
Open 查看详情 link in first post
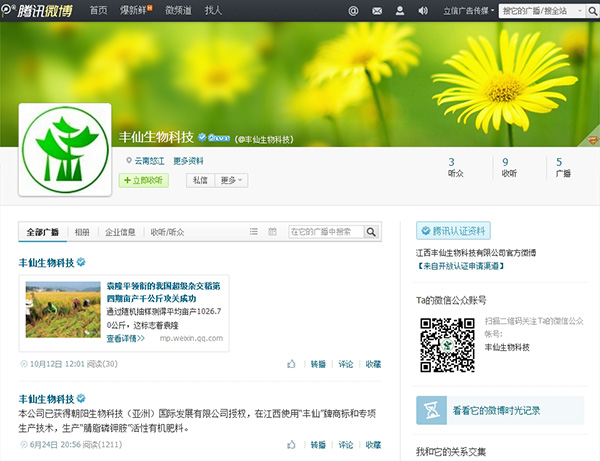(x=126, y=339)
